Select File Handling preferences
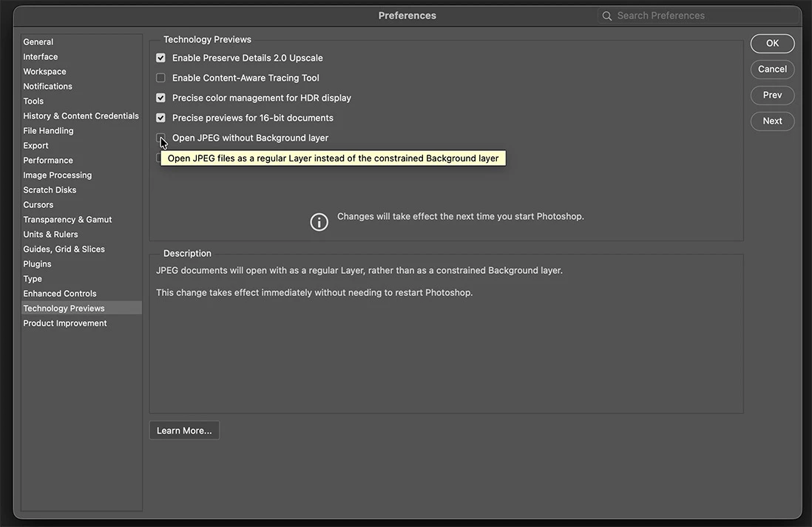 pyautogui.click(x=81, y=130)
